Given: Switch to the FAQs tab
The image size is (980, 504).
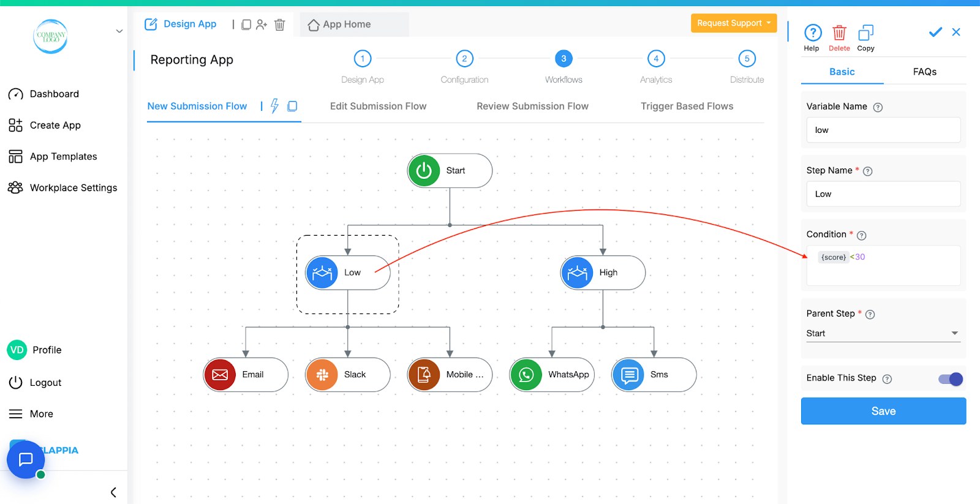Looking at the screenshot, I should (925, 72).
